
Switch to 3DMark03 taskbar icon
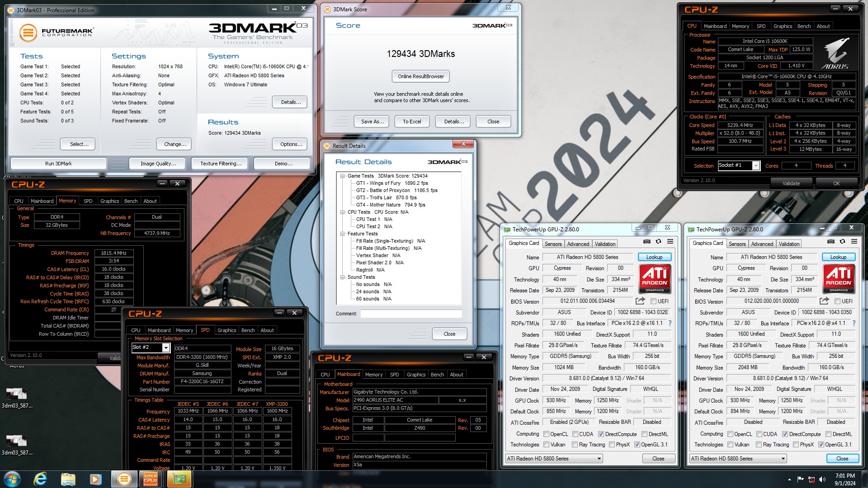(124, 479)
